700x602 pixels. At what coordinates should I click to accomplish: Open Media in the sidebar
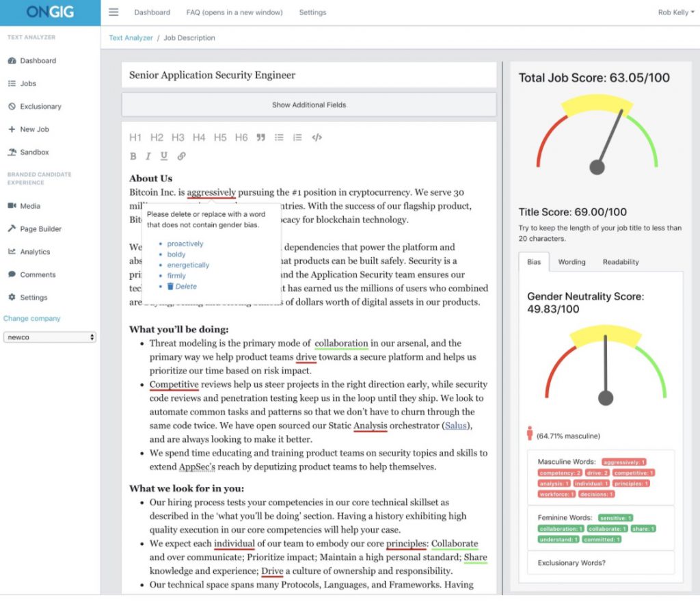(x=24, y=206)
